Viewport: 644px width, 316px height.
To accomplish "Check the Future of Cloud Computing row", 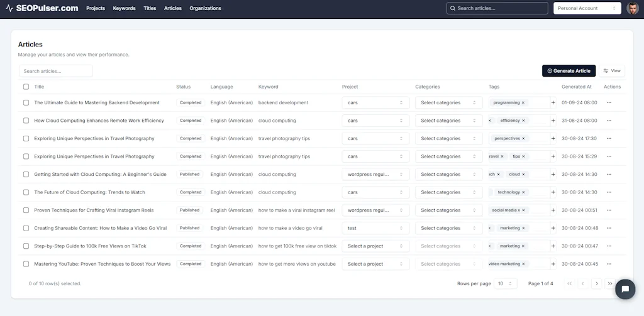I will pos(26,192).
